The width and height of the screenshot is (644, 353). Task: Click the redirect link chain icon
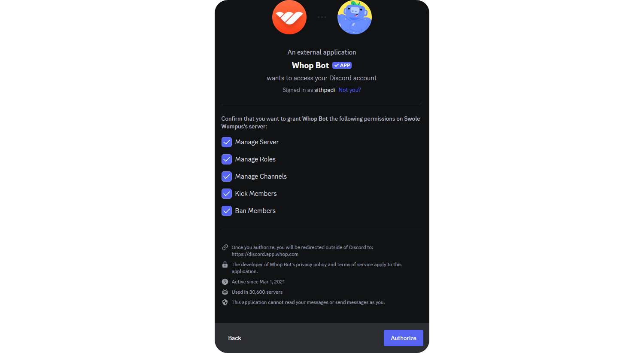pyautogui.click(x=225, y=247)
